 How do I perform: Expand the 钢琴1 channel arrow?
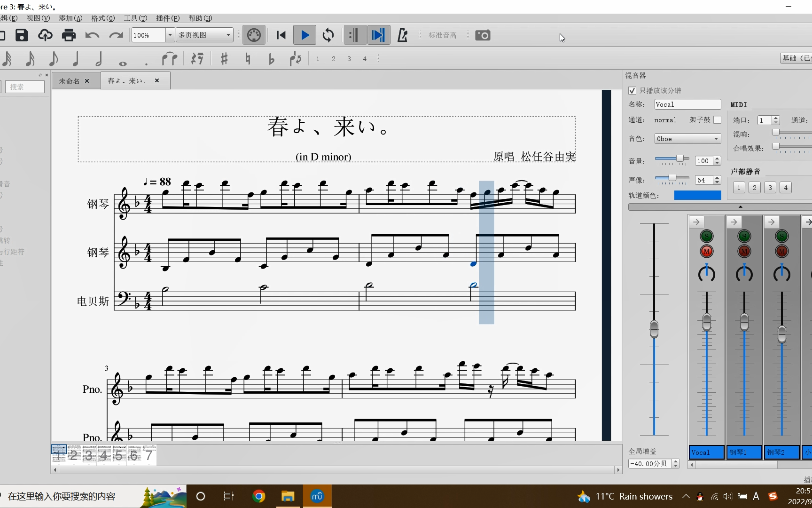734,222
